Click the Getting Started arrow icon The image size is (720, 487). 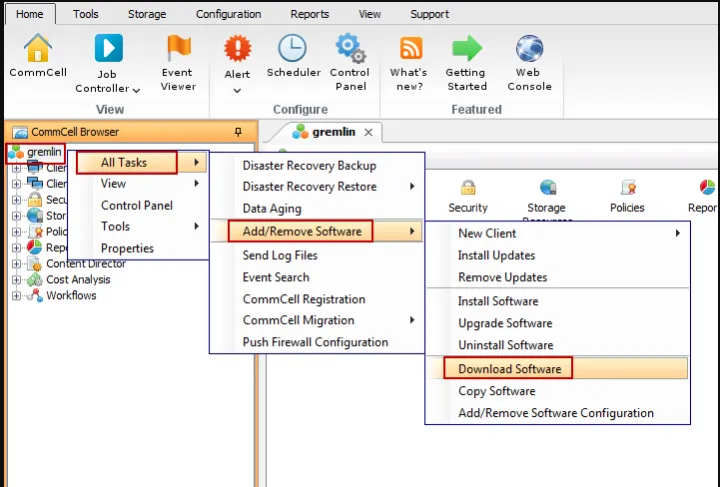[x=467, y=48]
